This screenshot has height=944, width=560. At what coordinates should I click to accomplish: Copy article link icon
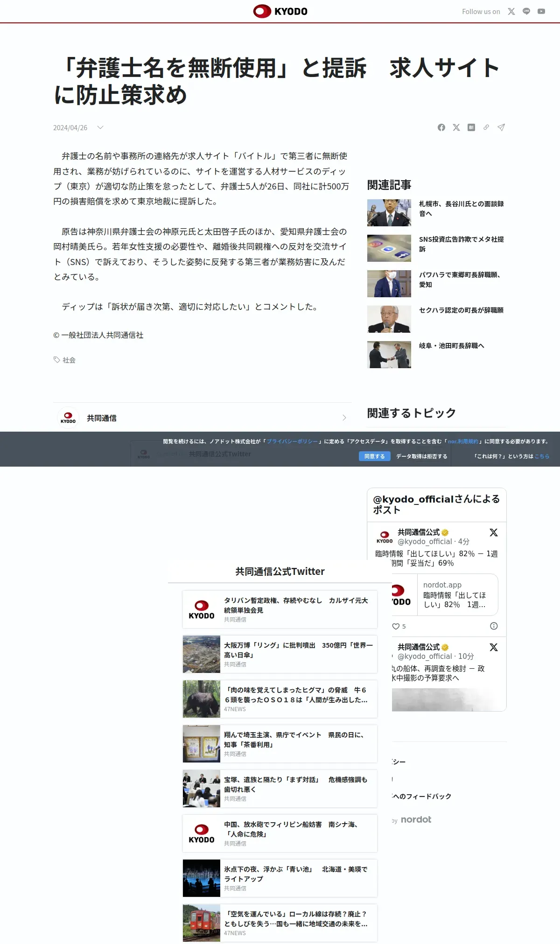(x=486, y=127)
